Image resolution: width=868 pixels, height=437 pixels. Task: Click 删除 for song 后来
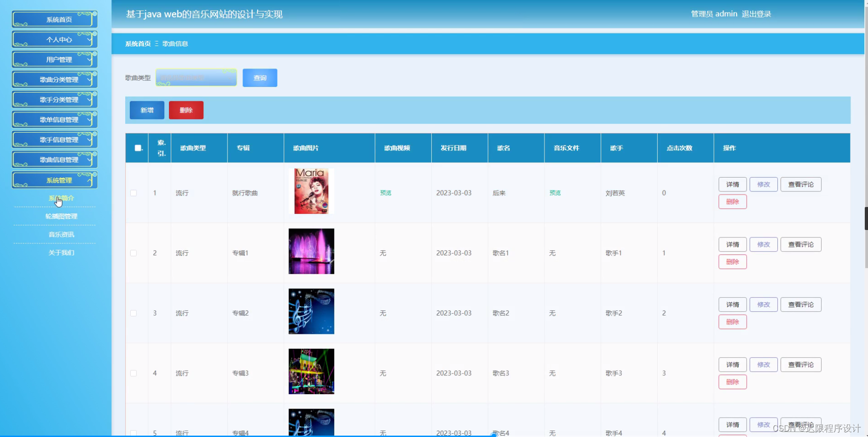[733, 201]
